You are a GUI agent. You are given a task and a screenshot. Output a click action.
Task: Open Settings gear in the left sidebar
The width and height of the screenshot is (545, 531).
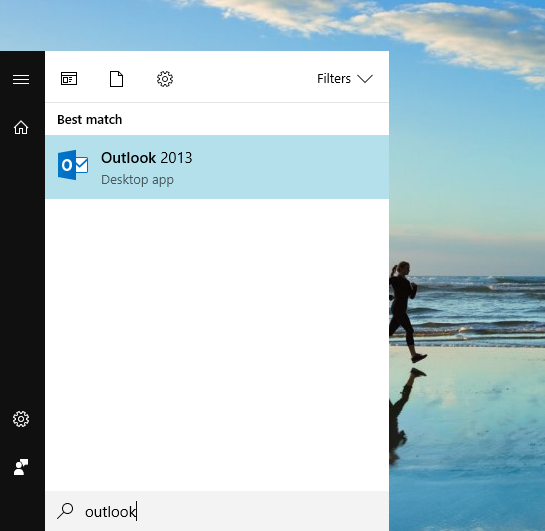click(x=21, y=419)
